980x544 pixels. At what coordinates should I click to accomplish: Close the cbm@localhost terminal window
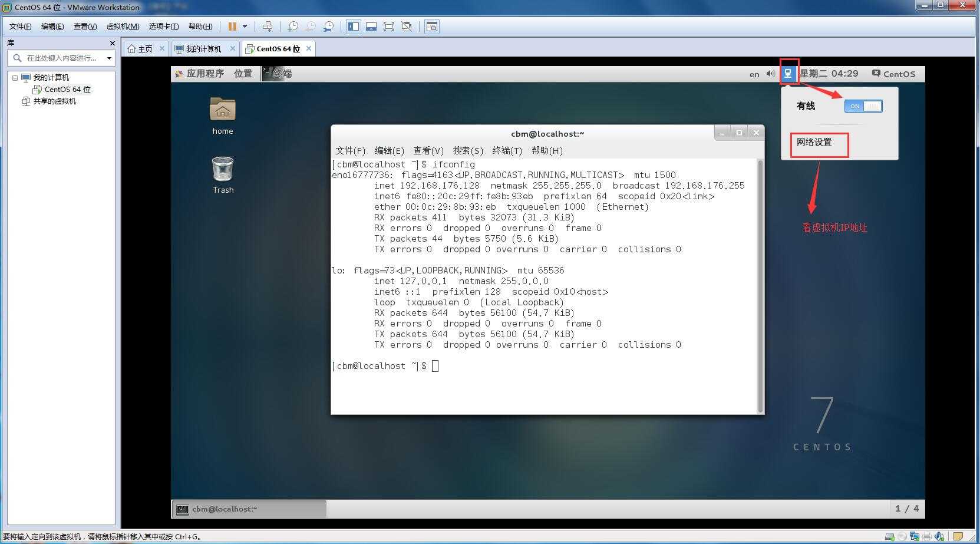pos(756,133)
